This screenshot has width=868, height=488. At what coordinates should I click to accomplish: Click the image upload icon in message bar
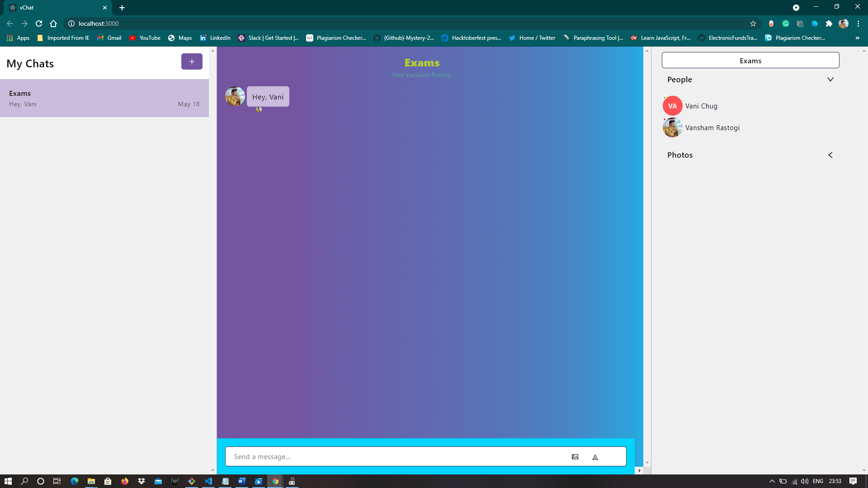pyautogui.click(x=575, y=457)
